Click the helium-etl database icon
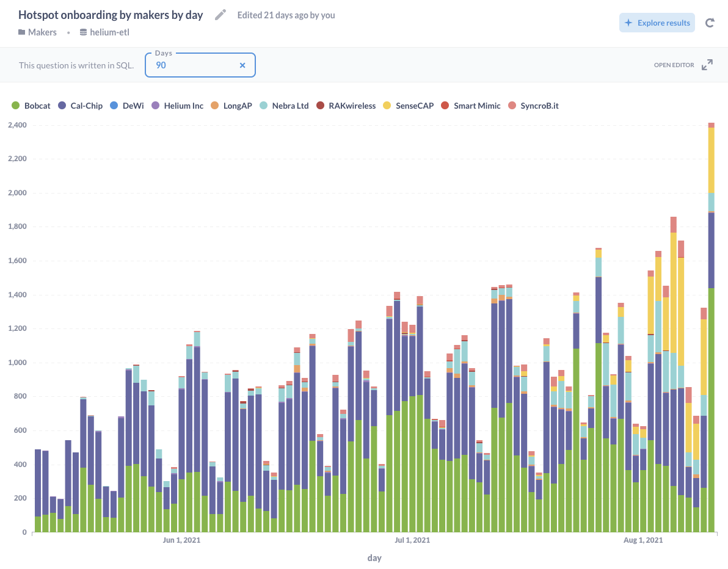The width and height of the screenshot is (728, 569). tap(83, 32)
